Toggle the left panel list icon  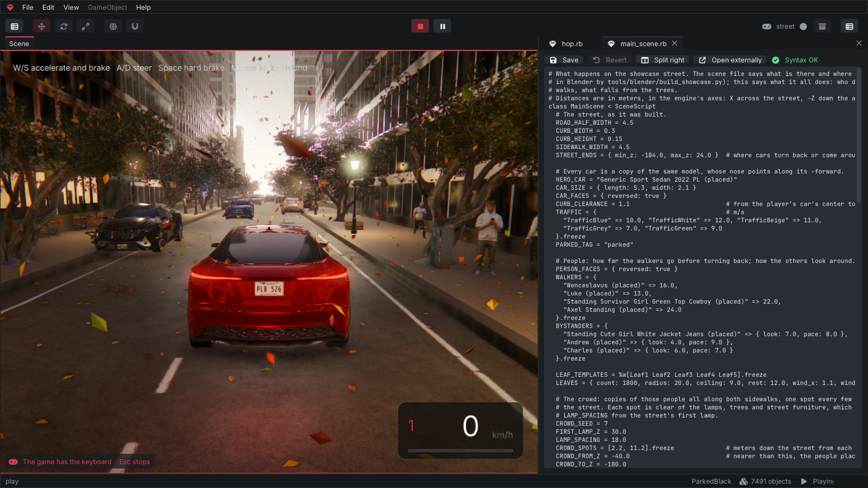point(15,26)
